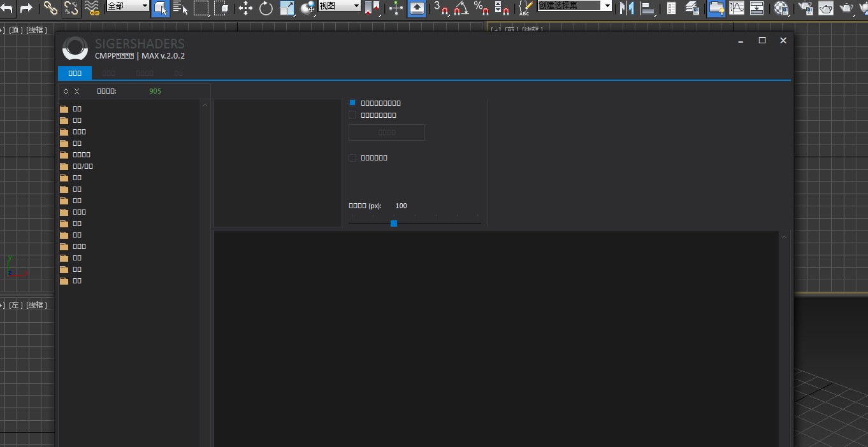868x447 pixels.
Task: Open the Material Editor checkered sphere icon
Action: pyautogui.click(x=781, y=8)
